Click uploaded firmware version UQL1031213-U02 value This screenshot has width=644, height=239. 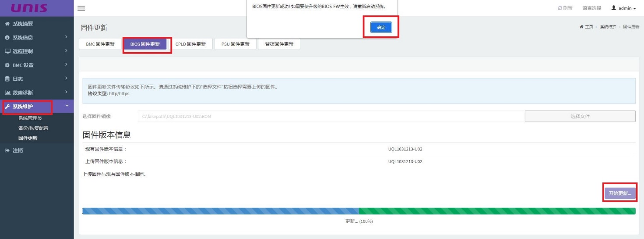click(x=405, y=161)
